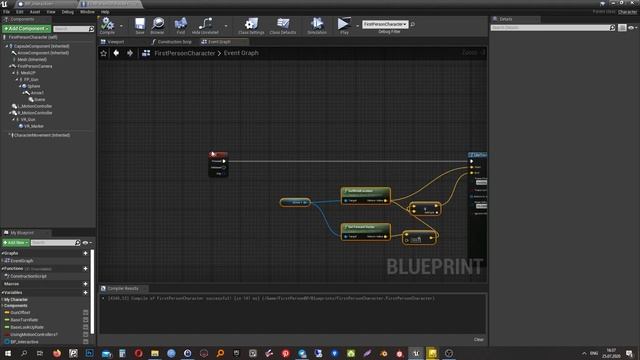Add a new graph with Graphs plus
640x360 pixels.
(85, 253)
